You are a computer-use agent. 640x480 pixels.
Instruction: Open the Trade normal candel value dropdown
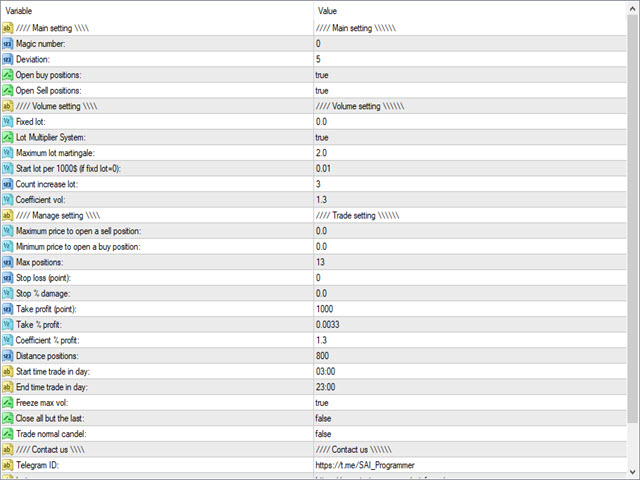(470, 434)
